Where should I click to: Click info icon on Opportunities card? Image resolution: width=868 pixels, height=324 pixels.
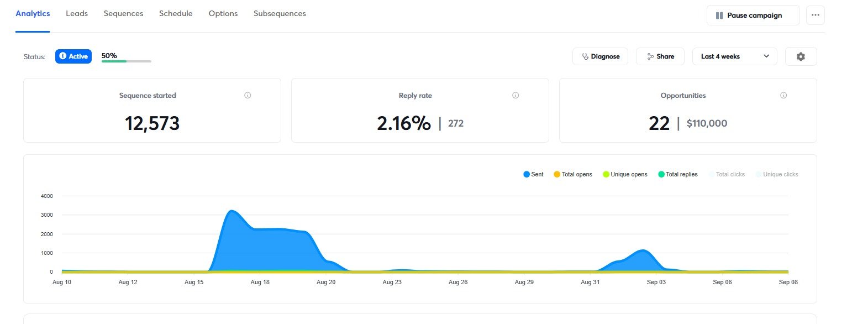pyautogui.click(x=783, y=95)
